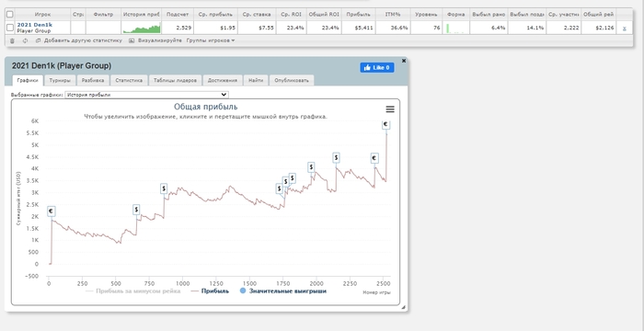Expand the Группы игроков dropdown
The image size is (644, 331).
[211, 40]
